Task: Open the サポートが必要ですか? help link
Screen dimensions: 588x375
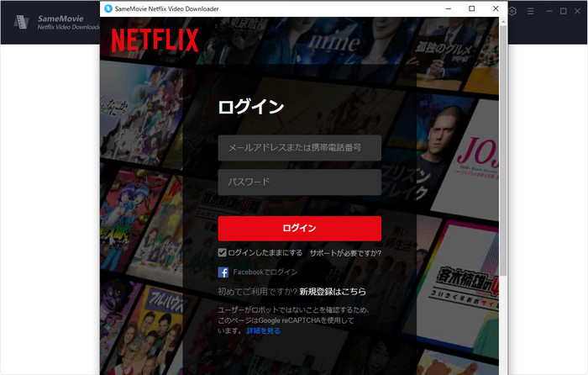Action: [344, 252]
